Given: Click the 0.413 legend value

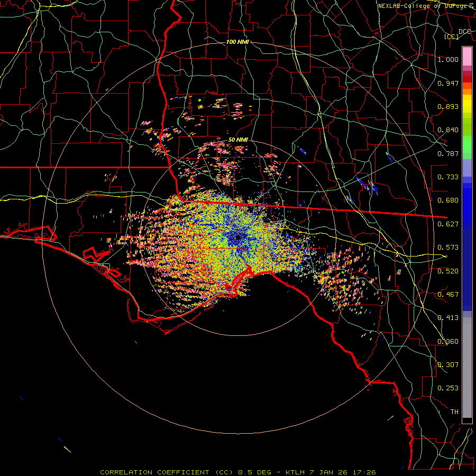Looking at the screenshot, I should click(x=448, y=318).
